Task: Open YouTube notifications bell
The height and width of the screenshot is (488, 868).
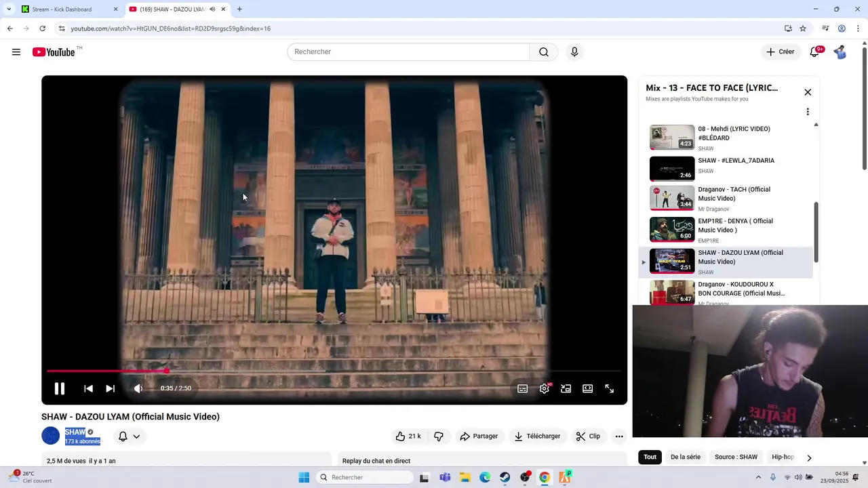Action: coord(814,52)
